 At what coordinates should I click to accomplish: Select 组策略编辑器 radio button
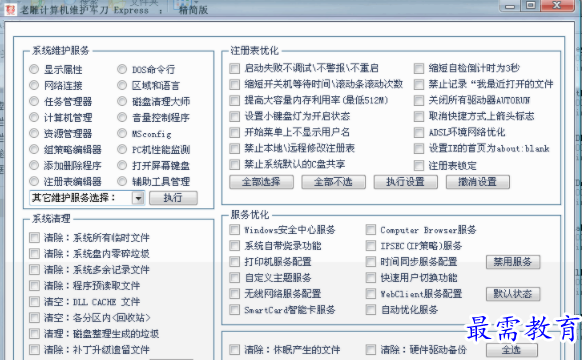point(34,149)
